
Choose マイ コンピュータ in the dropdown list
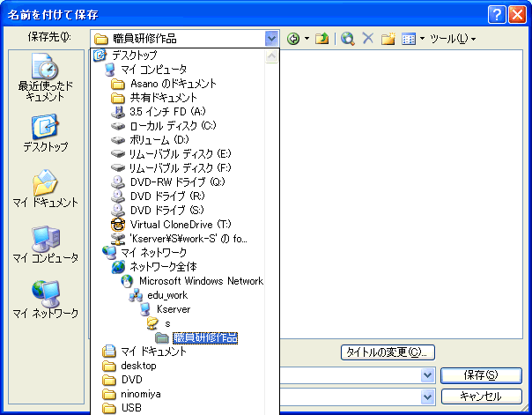(x=146, y=70)
